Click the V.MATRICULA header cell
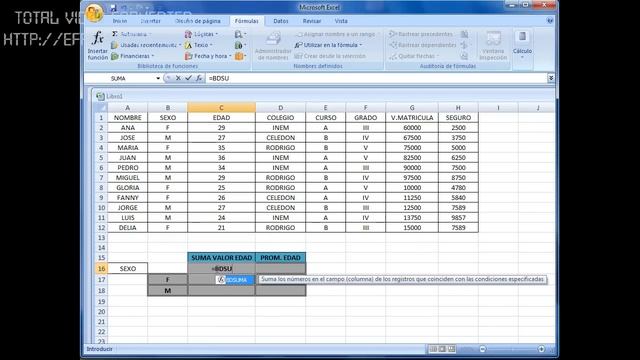Screen dimensions: 640x360 (412, 118)
